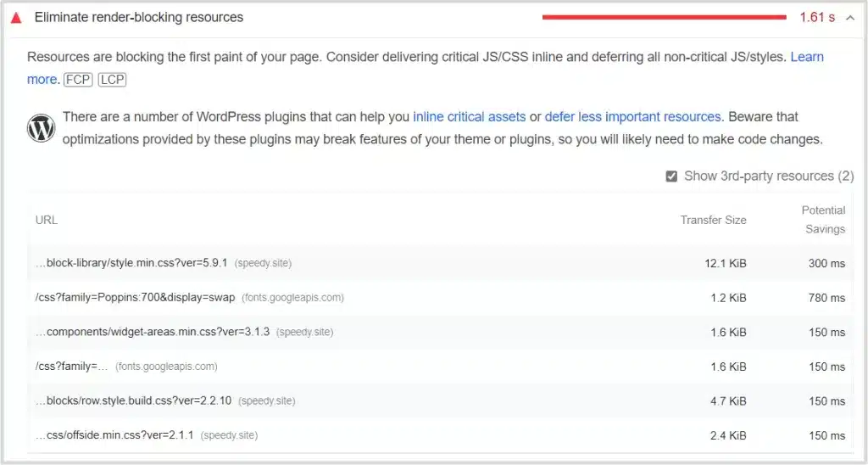The height and width of the screenshot is (465, 868).
Task: Click the WordPress logo icon
Action: click(x=41, y=129)
